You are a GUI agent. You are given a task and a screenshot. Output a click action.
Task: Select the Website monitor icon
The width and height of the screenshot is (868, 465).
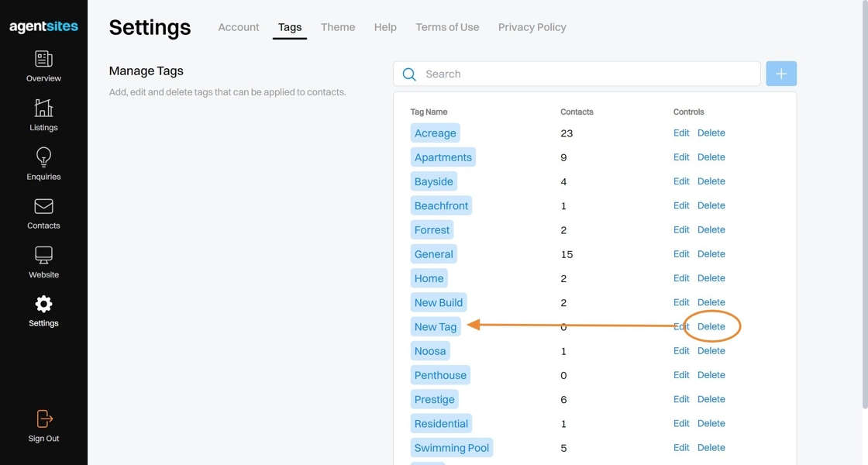[43, 255]
